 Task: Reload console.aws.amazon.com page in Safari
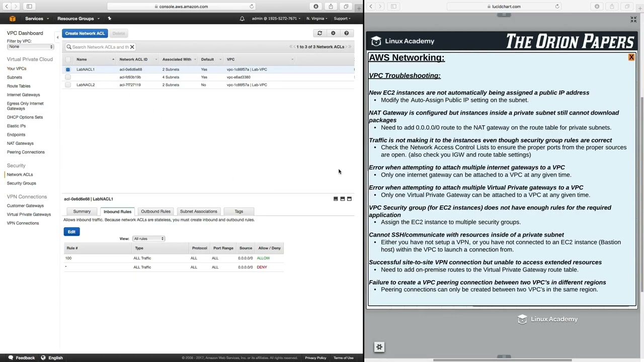252,7
